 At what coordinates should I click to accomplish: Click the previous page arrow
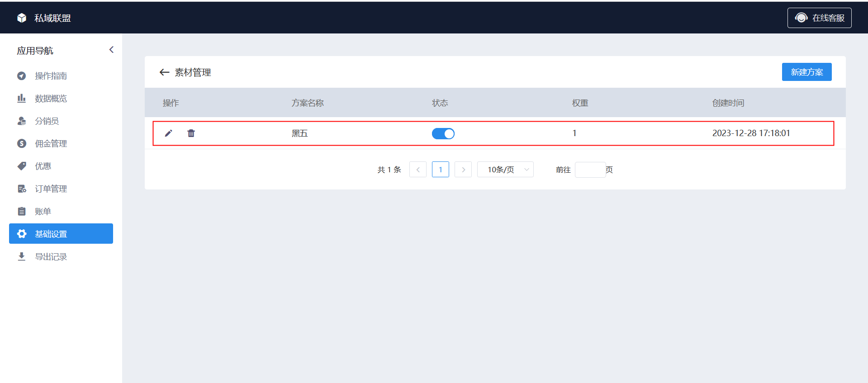pos(418,170)
